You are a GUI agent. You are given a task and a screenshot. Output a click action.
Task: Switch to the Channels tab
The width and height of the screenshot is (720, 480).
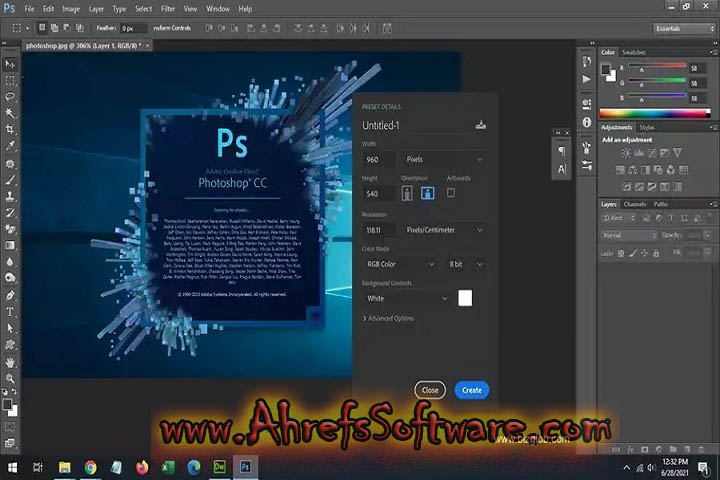(635, 204)
